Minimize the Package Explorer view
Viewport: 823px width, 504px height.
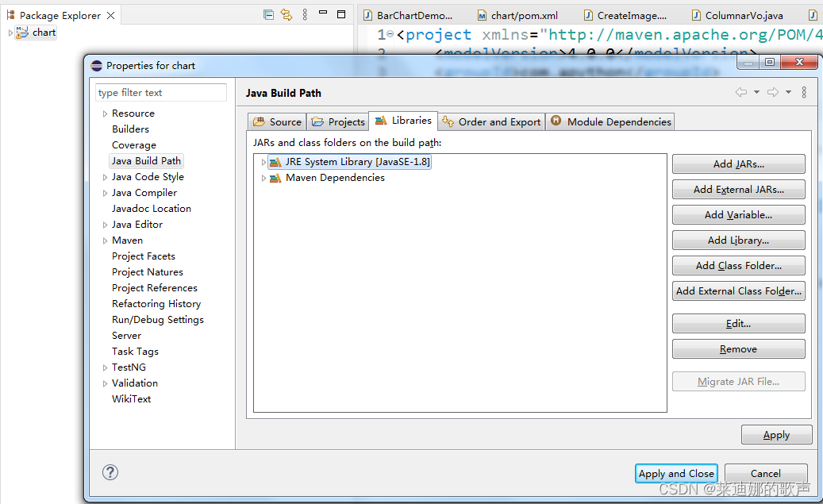point(323,12)
